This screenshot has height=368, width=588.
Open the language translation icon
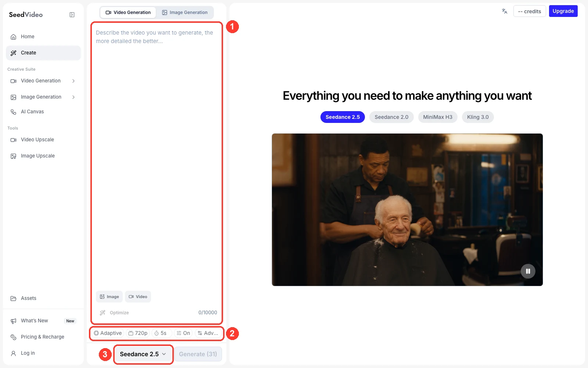click(505, 11)
